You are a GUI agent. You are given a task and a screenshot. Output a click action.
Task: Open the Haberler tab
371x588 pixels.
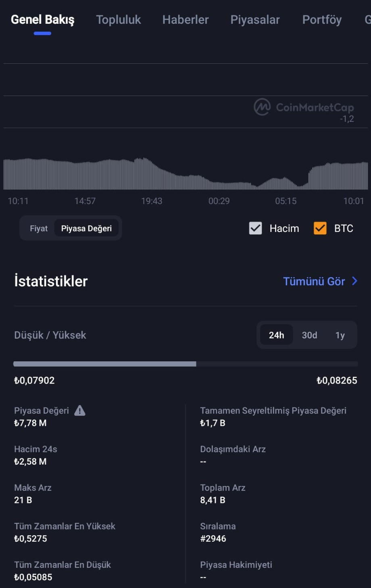[185, 20]
